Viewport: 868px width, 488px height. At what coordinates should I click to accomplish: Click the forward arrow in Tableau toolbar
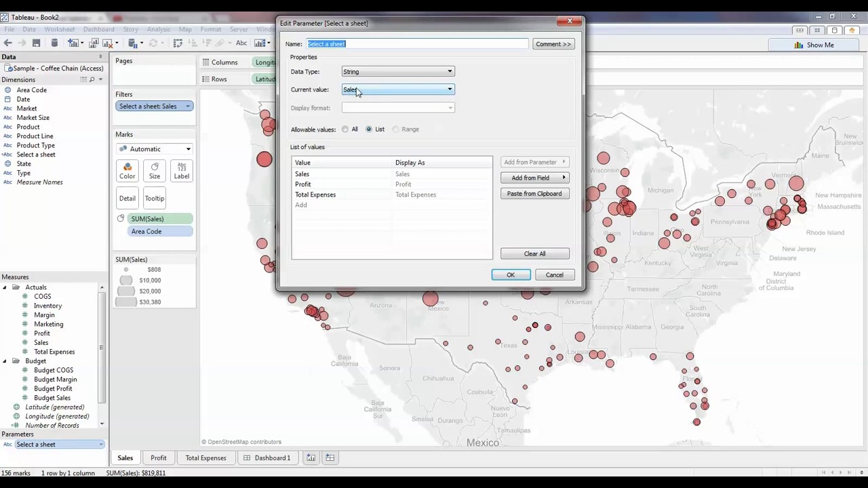click(21, 43)
